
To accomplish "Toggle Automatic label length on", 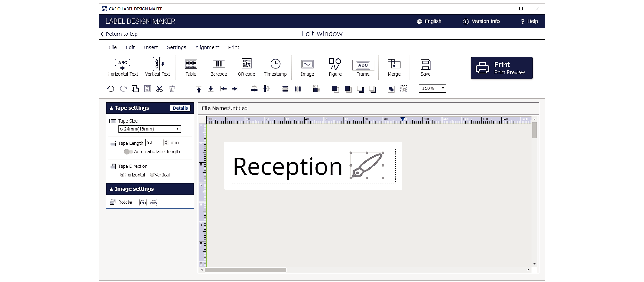I will 128,151.
